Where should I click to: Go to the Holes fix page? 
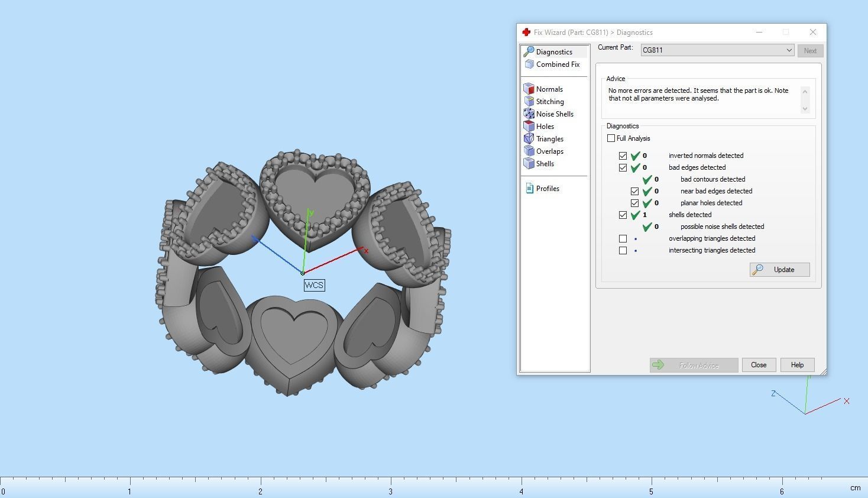(545, 127)
